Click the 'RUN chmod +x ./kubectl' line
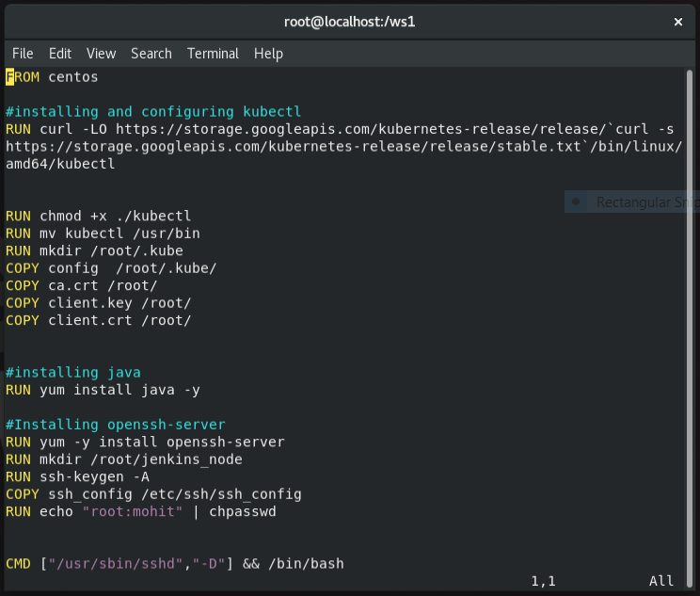The image size is (700, 596). click(98, 217)
